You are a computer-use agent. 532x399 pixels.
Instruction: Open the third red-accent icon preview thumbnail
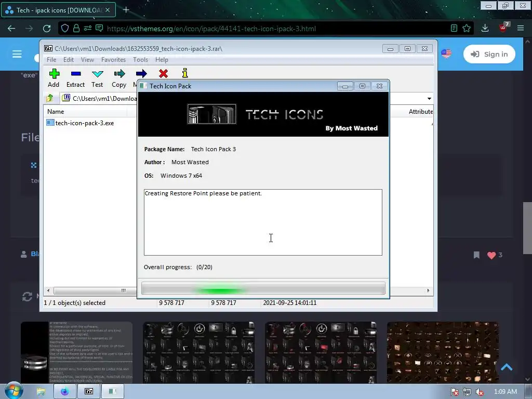(321, 353)
